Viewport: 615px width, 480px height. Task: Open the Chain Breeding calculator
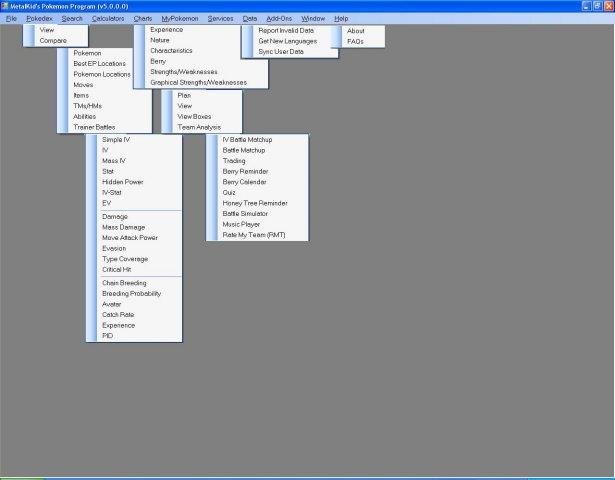(x=124, y=283)
